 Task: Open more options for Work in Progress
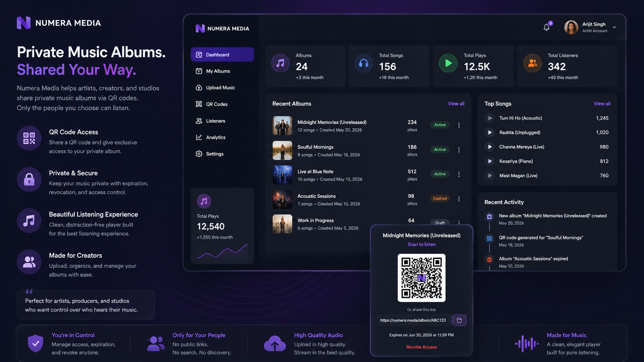pos(459,222)
